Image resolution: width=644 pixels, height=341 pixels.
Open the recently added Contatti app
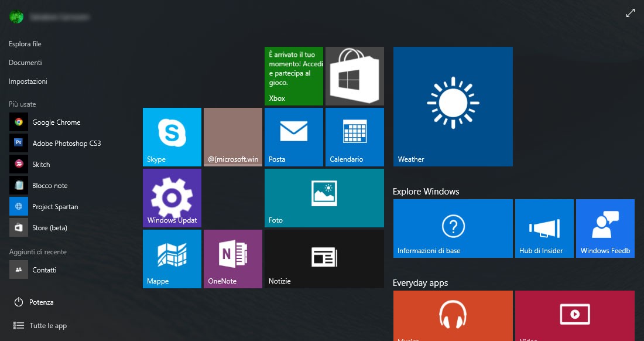[33, 270]
